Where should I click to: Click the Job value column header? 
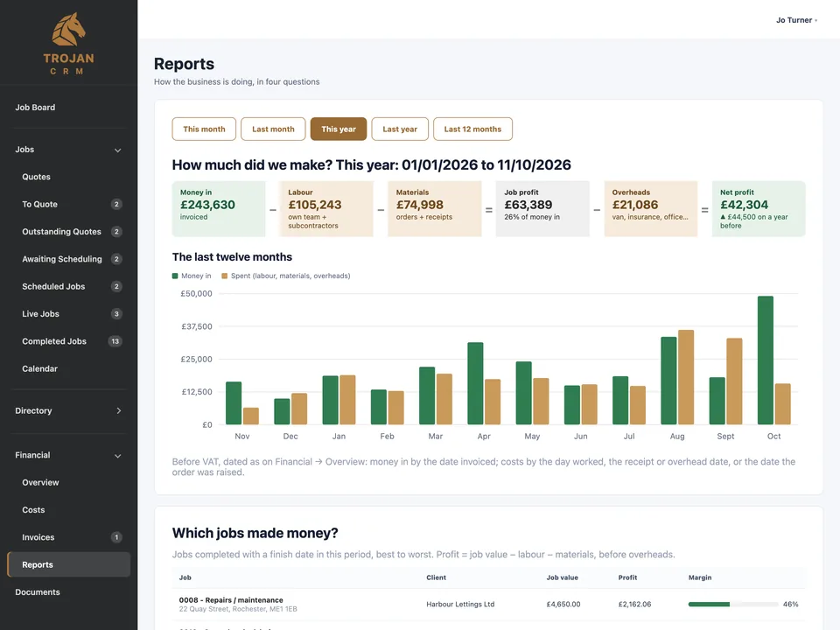(x=562, y=577)
